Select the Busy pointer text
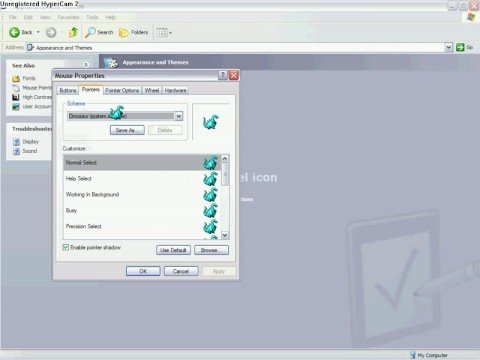 (71, 211)
